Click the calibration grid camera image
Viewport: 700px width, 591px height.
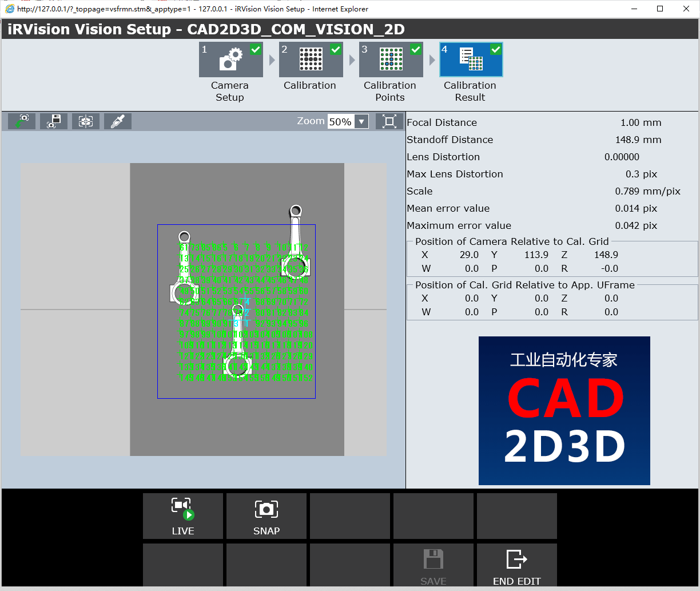click(204, 310)
